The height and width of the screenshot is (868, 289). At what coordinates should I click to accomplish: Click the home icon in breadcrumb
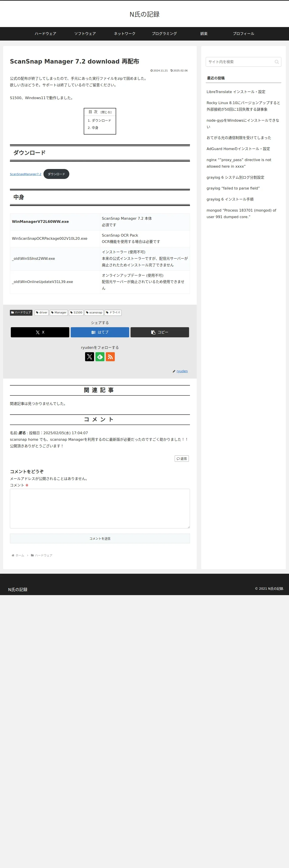13,555
